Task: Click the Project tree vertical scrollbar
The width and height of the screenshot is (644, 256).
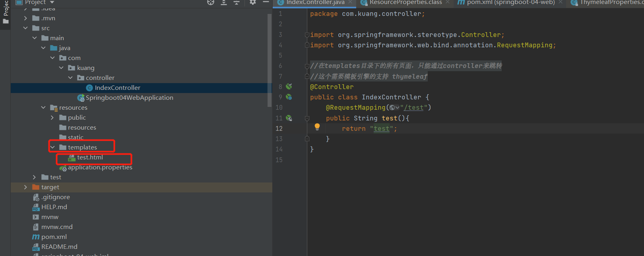Action: pyautogui.click(x=270, y=60)
